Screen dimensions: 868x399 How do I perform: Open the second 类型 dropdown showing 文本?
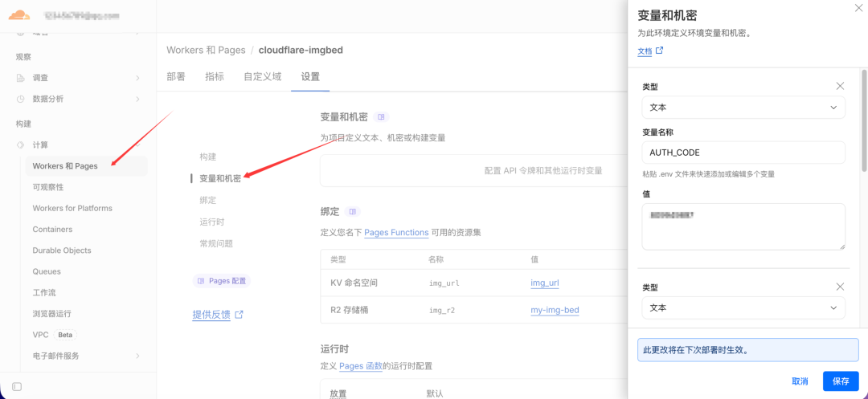(743, 307)
